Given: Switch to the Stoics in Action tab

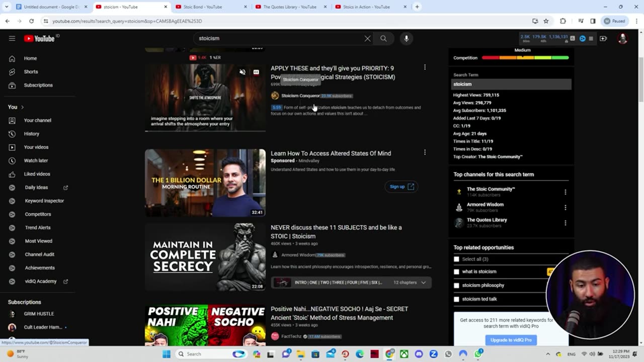Looking at the screenshot, I should click(x=370, y=7).
